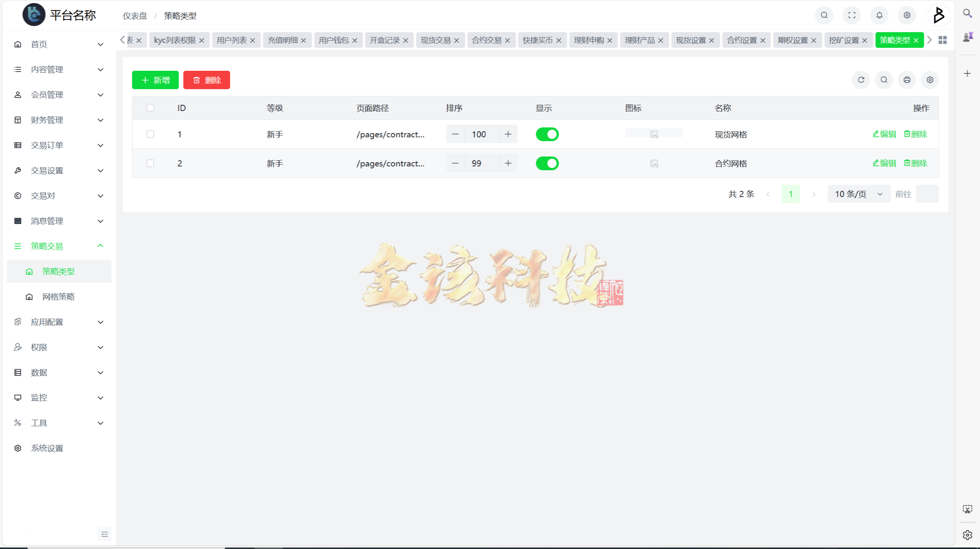
Task: Increase the sort value of 合约网格 with plus
Action: click(508, 163)
